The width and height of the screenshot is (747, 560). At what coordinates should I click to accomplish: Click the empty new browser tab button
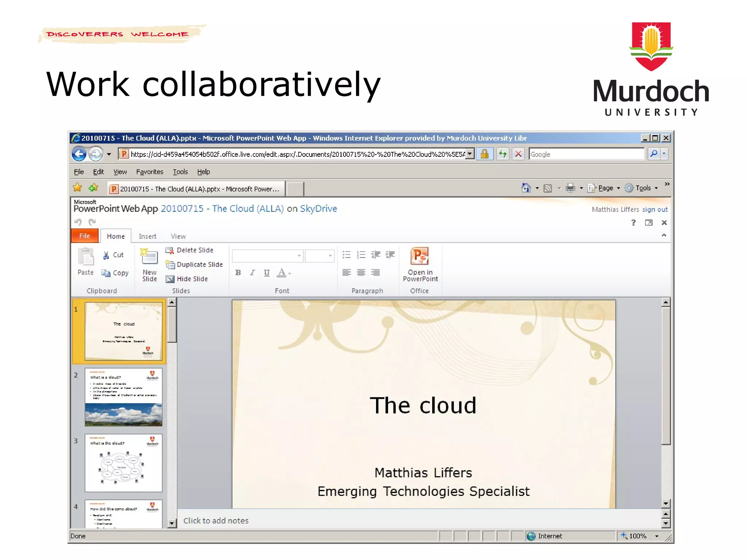[295, 189]
